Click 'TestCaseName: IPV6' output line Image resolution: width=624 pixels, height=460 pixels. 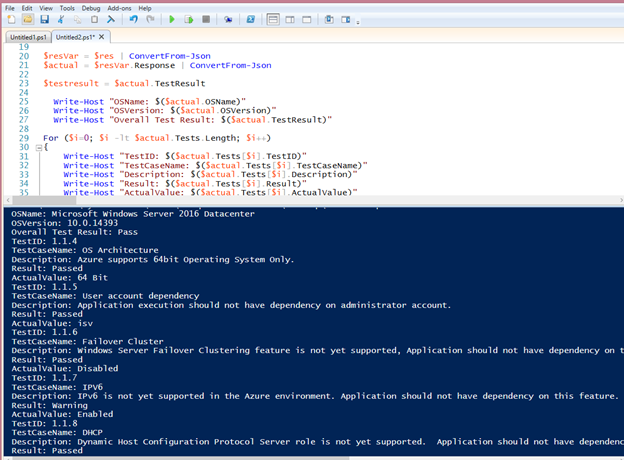[x=57, y=387]
